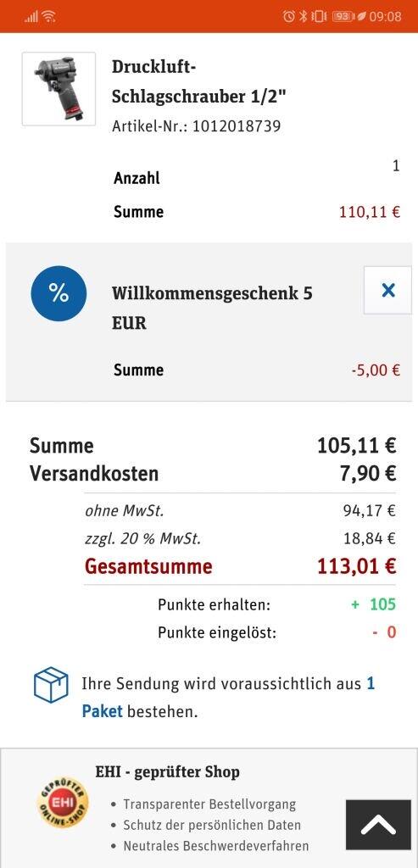The image size is (418, 868).
Task: Tap the Anzahl quantity value 1
Action: coord(396,166)
